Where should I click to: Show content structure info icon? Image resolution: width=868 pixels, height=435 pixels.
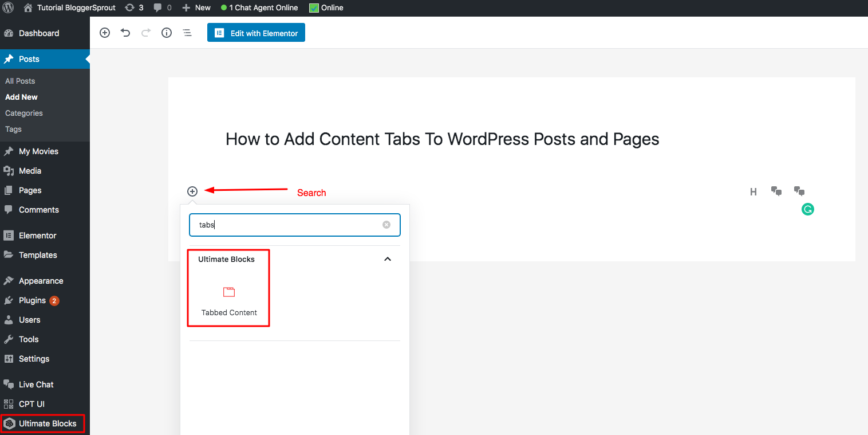167,33
